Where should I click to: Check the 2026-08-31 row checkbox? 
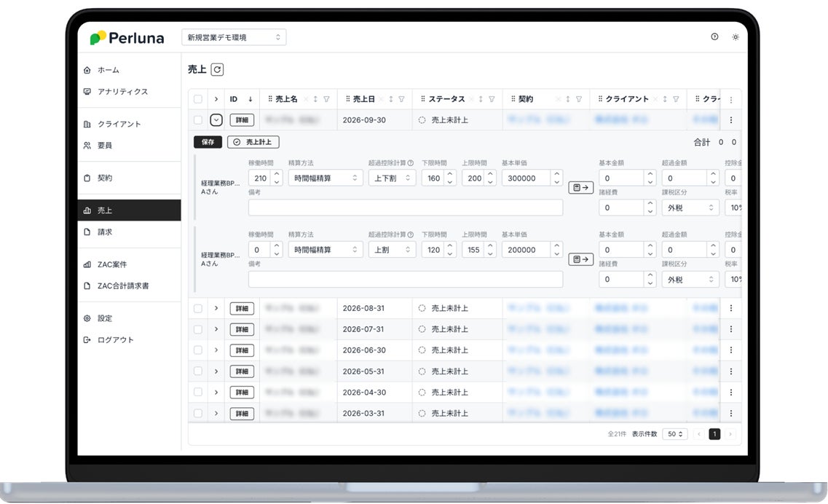tap(198, 308)
